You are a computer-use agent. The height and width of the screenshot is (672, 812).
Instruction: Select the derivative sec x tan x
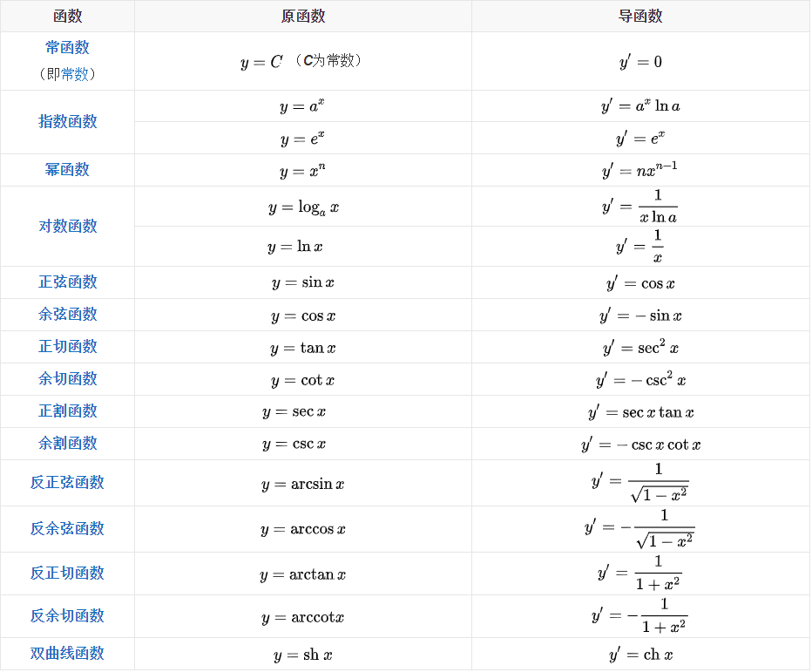[640, 413]
